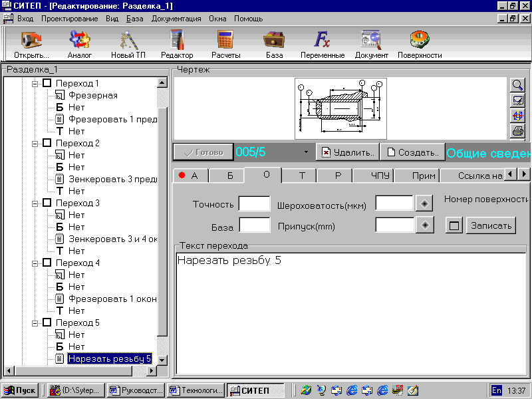Switch to the Руководст... taskbar window
This screenshot has height=399, width=532.
coord(136,390)
